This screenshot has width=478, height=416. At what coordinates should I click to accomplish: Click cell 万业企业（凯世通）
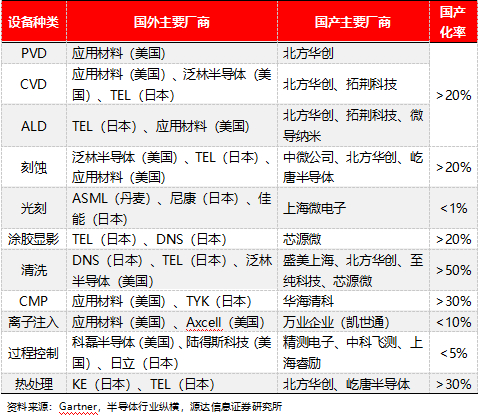tap(353, 322)
